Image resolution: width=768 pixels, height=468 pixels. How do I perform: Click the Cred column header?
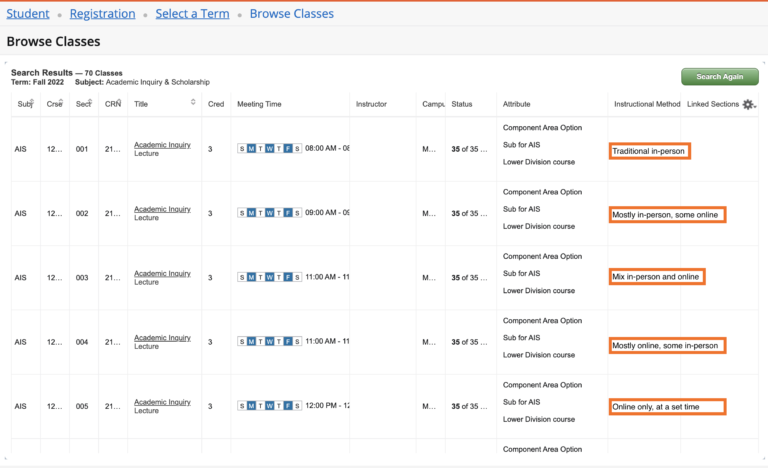[216, 104]
